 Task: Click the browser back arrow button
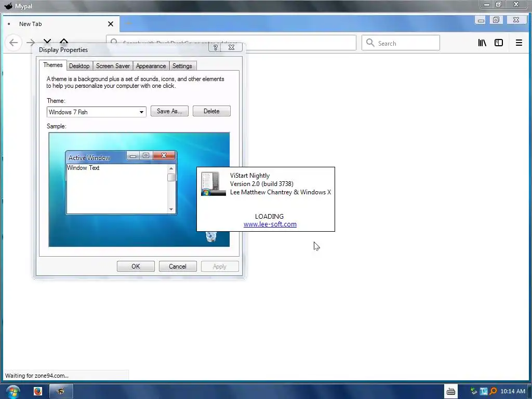[x=14, y=43]
